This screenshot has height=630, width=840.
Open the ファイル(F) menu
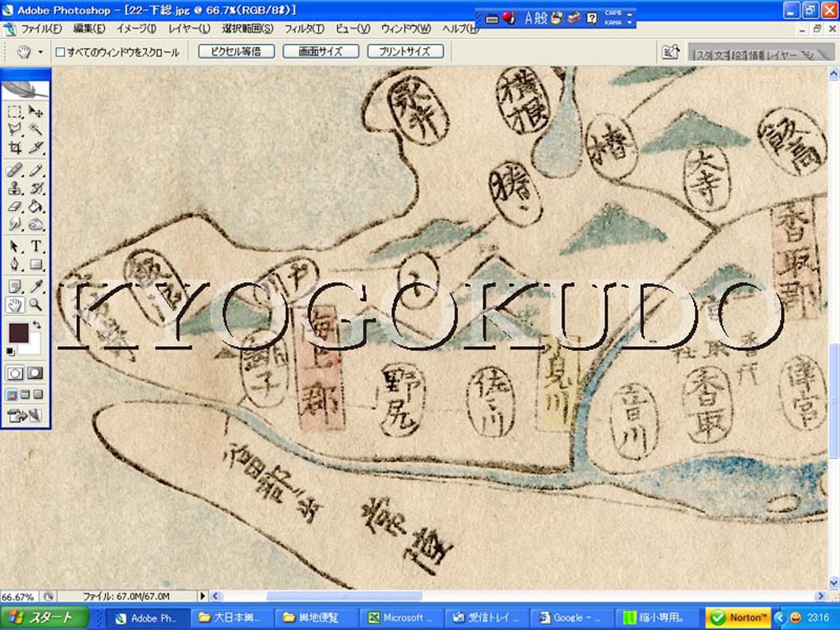pyautogui.click(x=41, y=29)
